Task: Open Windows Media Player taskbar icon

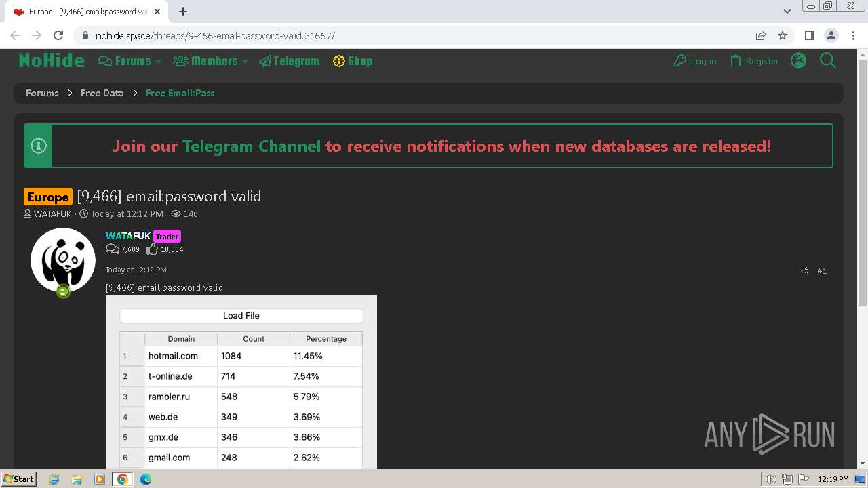Action: [x=100, y=479]
